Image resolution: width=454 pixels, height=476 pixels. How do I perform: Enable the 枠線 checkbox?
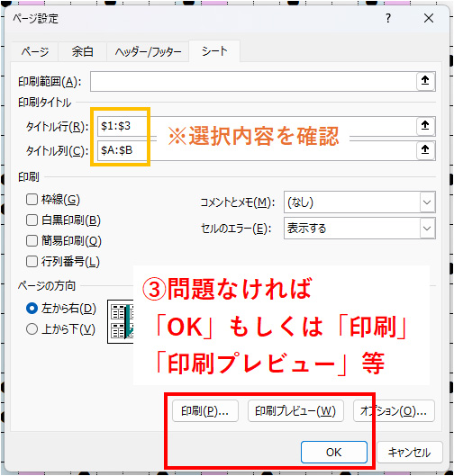click(x=32, y=200)
